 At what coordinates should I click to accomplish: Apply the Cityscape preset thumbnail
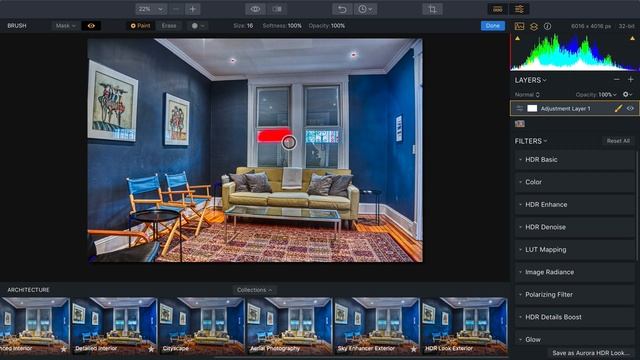click(x=202, y=326)
